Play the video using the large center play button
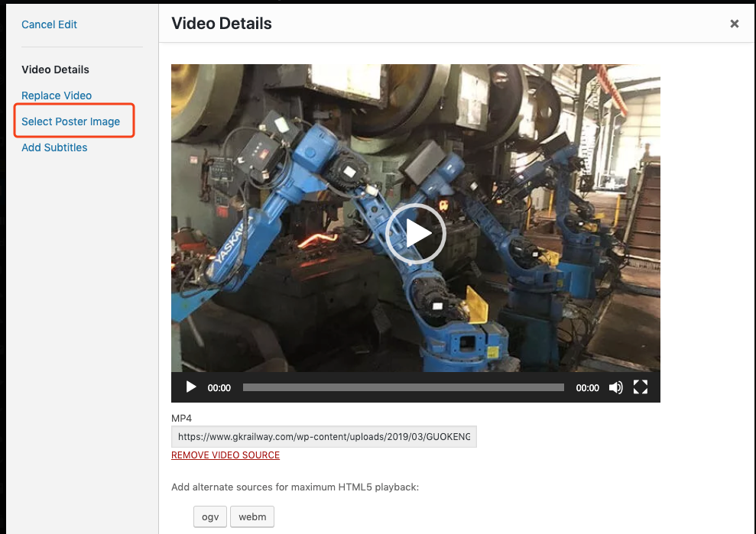The image size is (756, 534). 416,233
